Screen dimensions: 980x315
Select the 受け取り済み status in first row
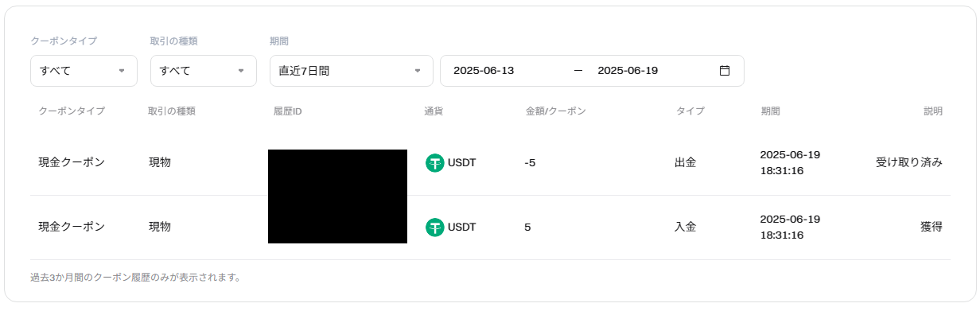tap(909, 162)
